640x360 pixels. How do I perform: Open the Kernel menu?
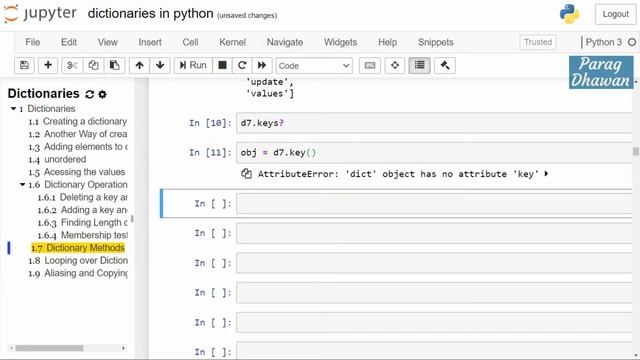[233, 42]
